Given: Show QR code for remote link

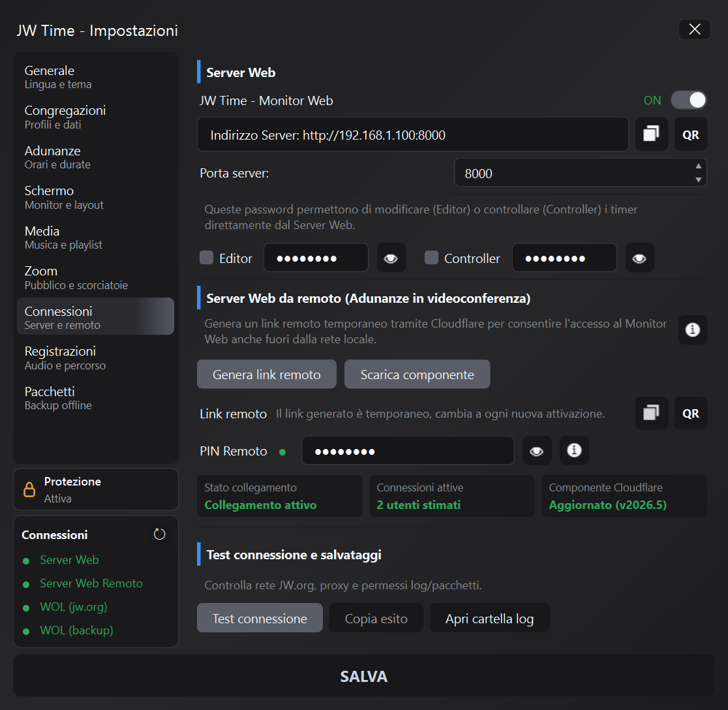Looking at the screenshot, I should pos(690,413).
